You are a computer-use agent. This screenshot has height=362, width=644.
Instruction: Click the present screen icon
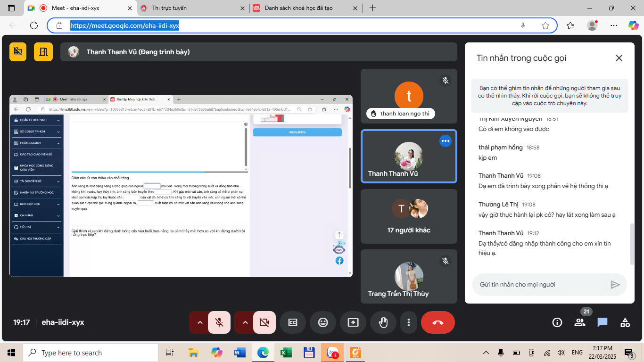coord(353,322)
